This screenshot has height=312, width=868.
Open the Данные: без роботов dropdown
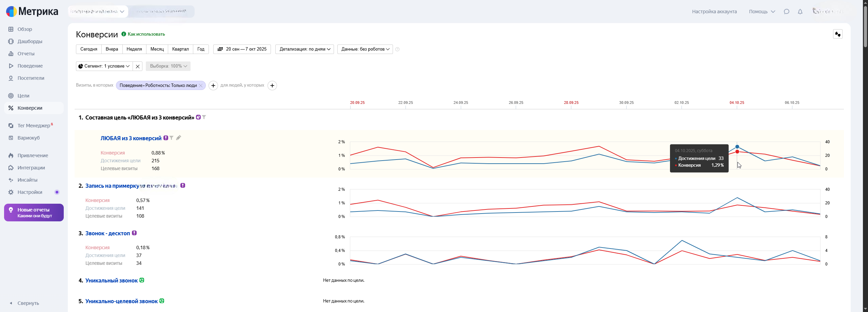pos(365,49)
